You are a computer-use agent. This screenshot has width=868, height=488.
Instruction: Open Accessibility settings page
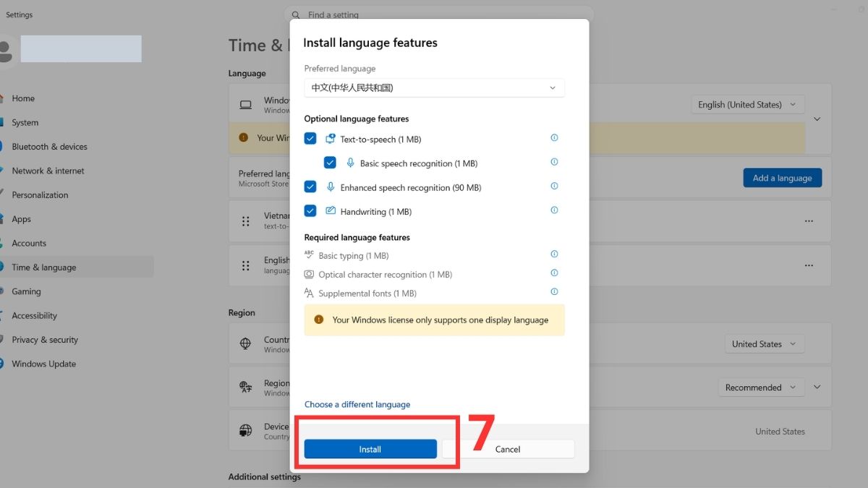coord(34,315)
